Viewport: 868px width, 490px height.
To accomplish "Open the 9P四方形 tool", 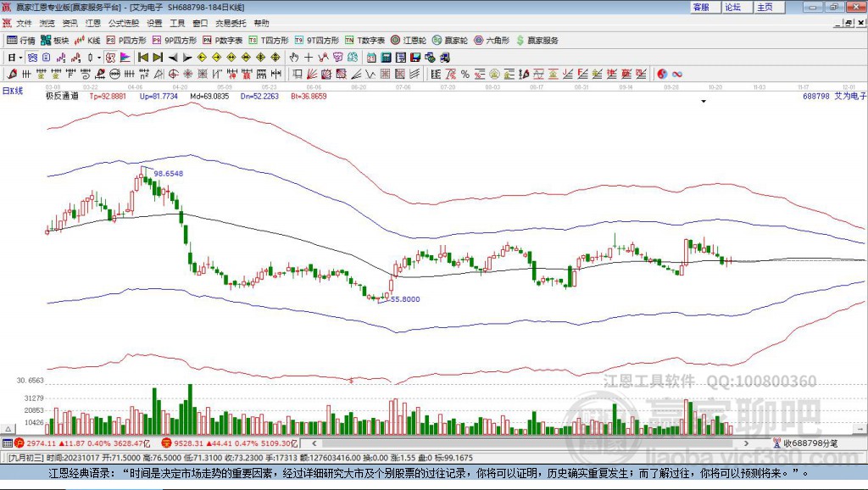I will click(x=175, y=41).
